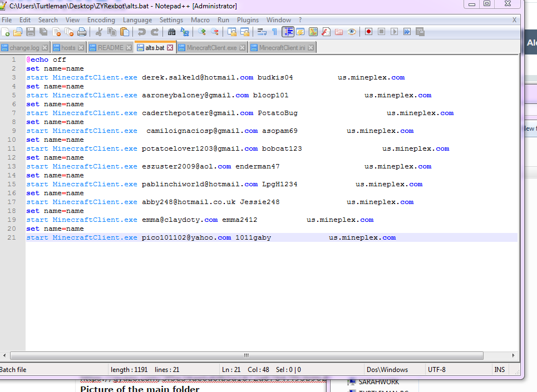Open the Document Map icon
537x392 pixels.
pos(313,32)
